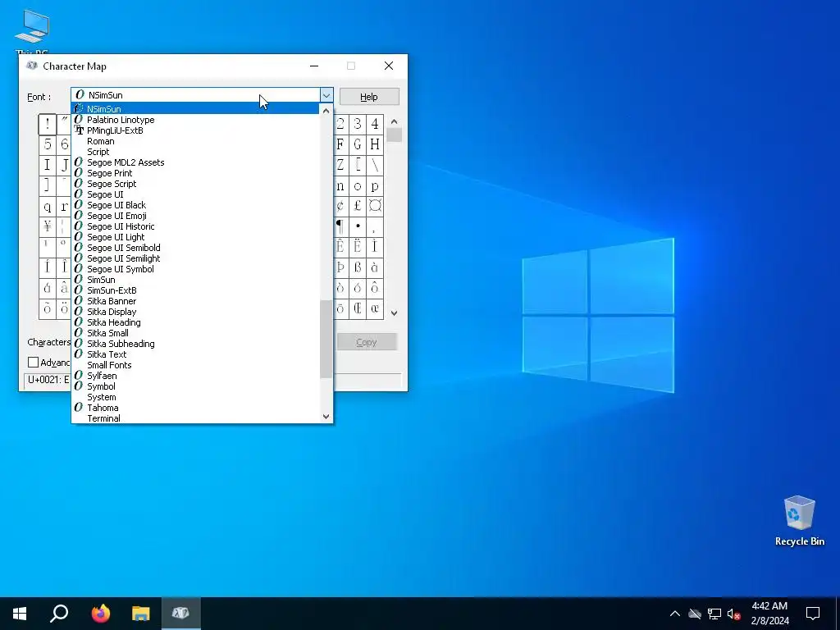This screenshot has height=630, width=840.
Task: Choose Sitka Heading
Action: tap(195, 322)
